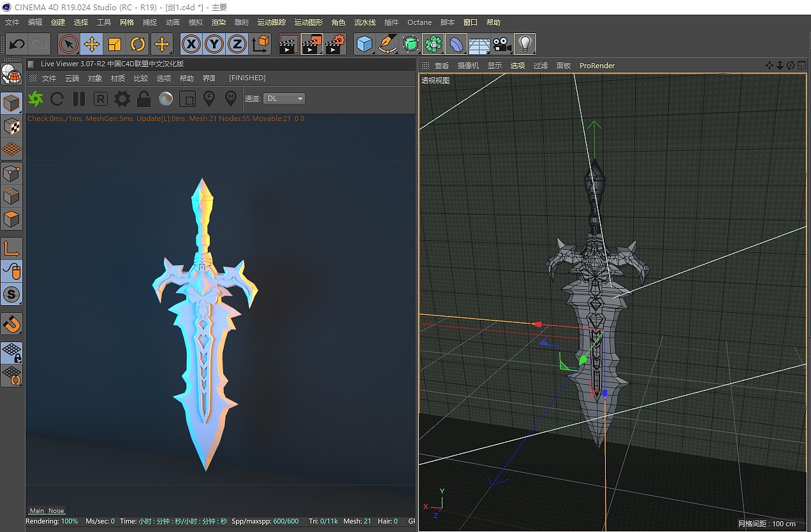Open the viewport 摄像机 menu

(468, 66)
